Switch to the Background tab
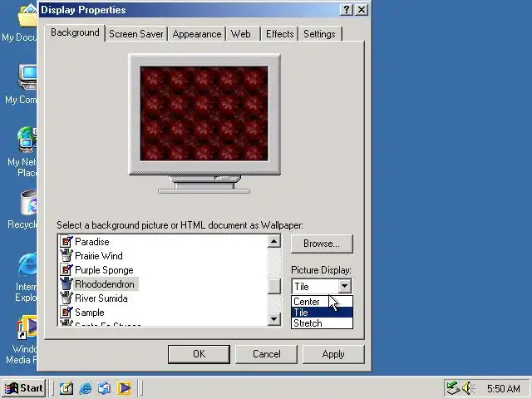 coord(75,32)
